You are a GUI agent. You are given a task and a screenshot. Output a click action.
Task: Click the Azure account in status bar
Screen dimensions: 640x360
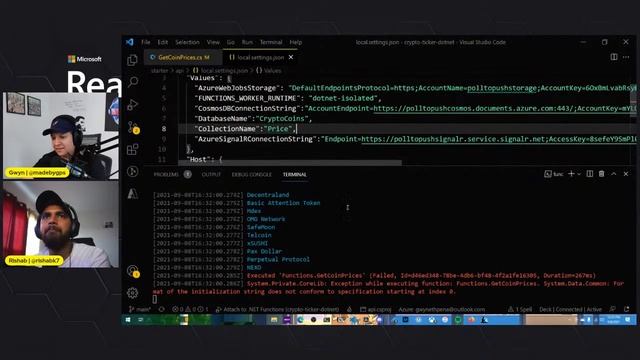[x=442, y=309]
